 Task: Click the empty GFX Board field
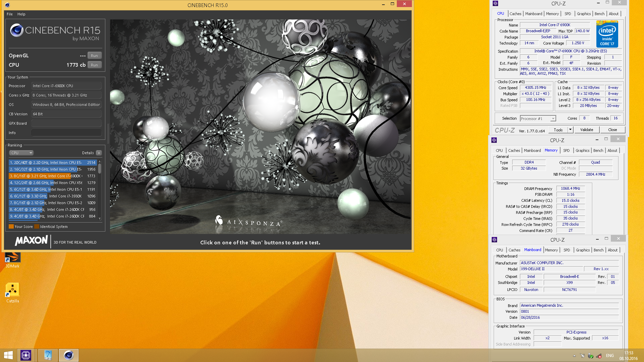66,123
